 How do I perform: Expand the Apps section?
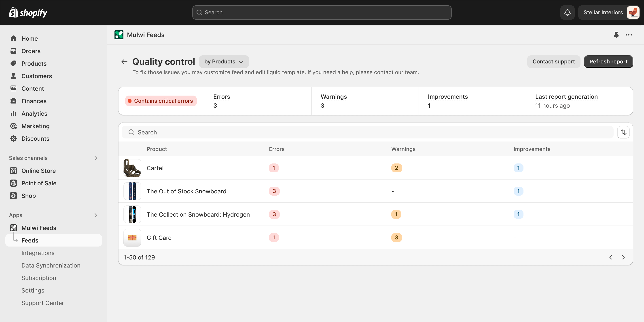pos(95,215)
